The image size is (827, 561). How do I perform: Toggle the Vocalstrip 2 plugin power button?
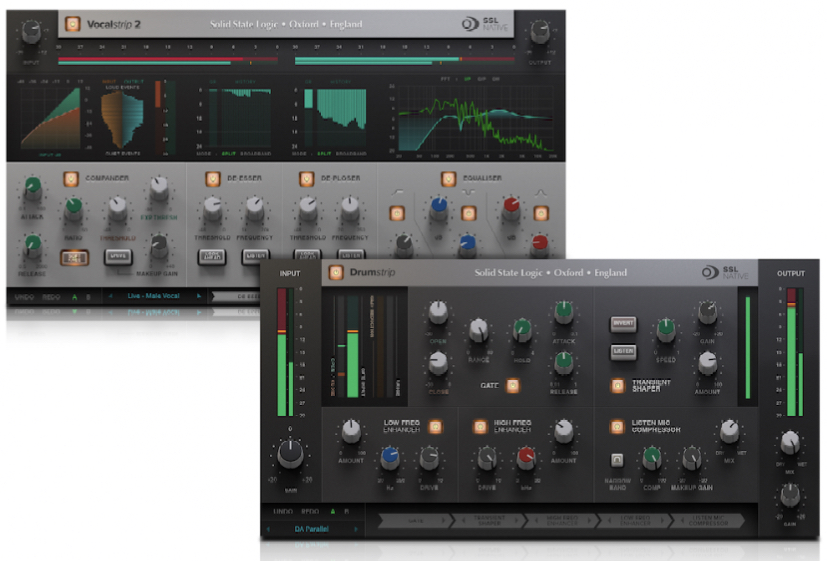coord(72,23)
